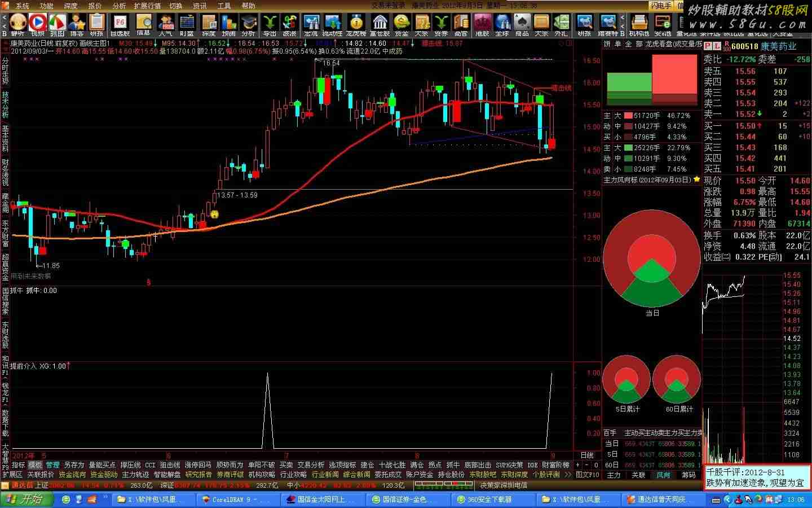Viewport: 812px width, 508px height.
Task: Open the 全球 global markets icon
Action: click(x=502, y=24)
